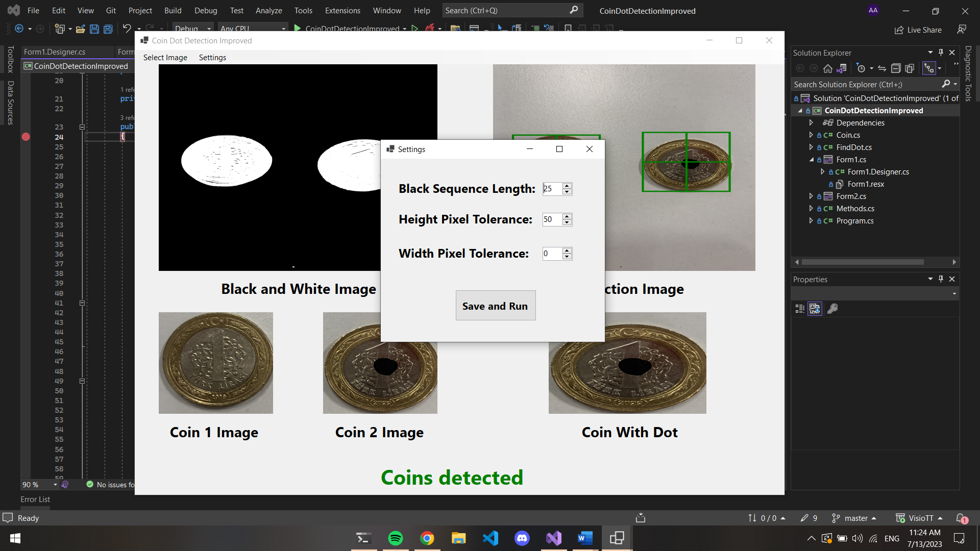Collapse the Form1.cs tree node
Image resolution: width=980 pixels, height=551 pixels.
811,160
